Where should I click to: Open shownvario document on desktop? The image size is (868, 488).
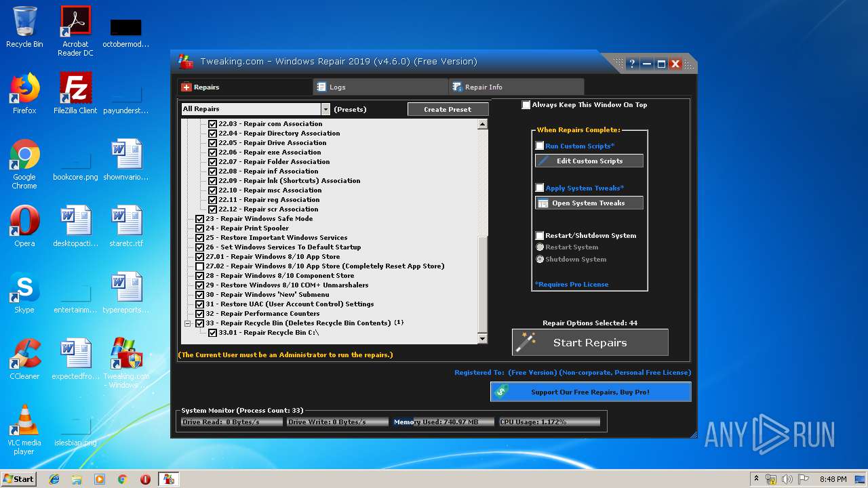[x=126, y=160]
